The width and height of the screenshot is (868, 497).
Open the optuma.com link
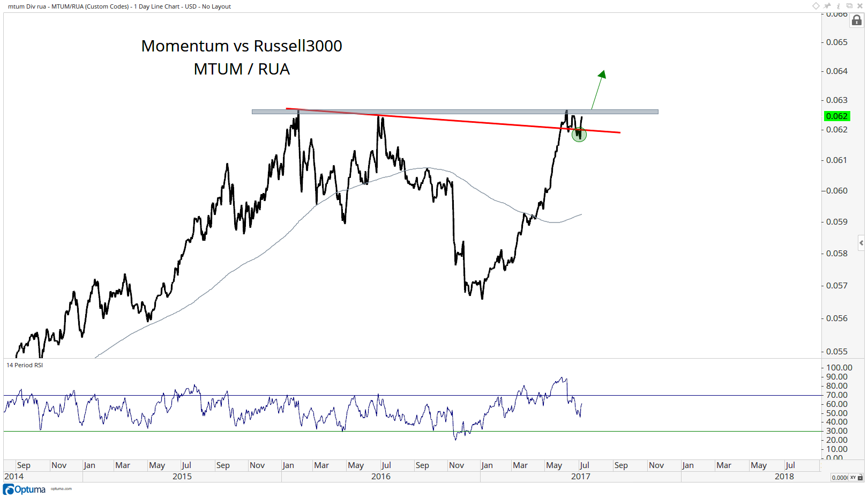61,489
